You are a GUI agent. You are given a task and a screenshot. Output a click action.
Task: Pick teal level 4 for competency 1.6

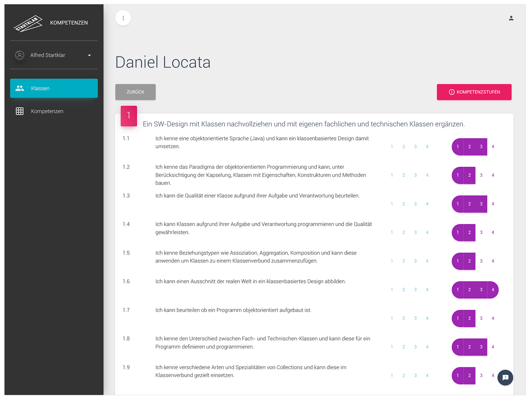(427, 290)
